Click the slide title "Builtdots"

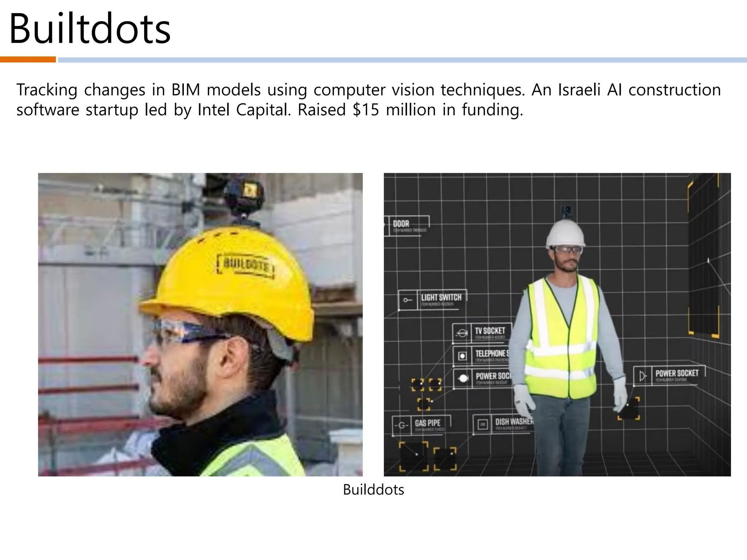(x=90, y=29)
